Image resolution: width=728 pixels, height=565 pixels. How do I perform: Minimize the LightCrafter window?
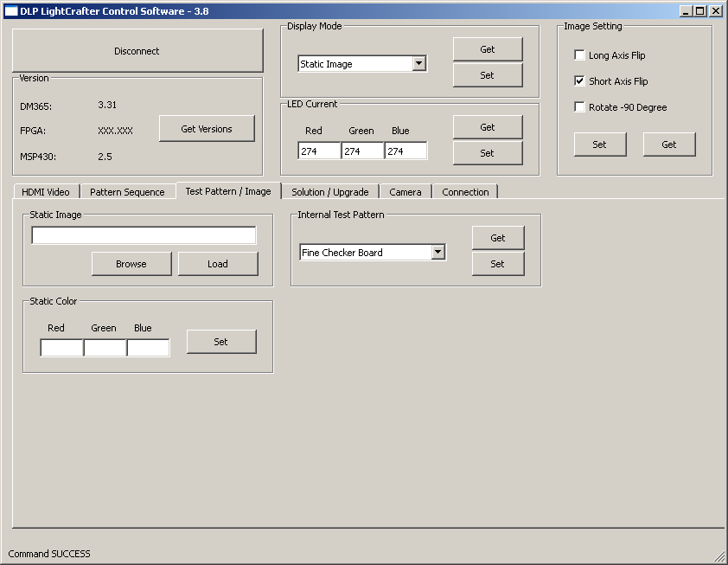click(x=686, y=11)
